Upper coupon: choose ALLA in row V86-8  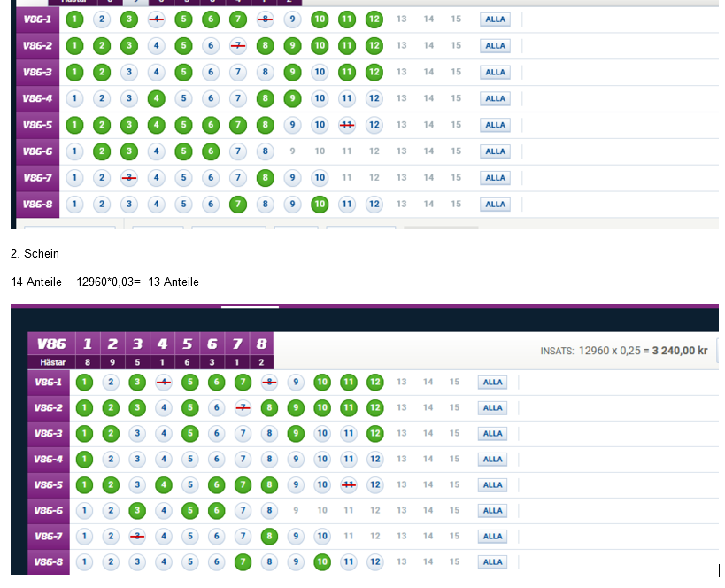point(495,204)
